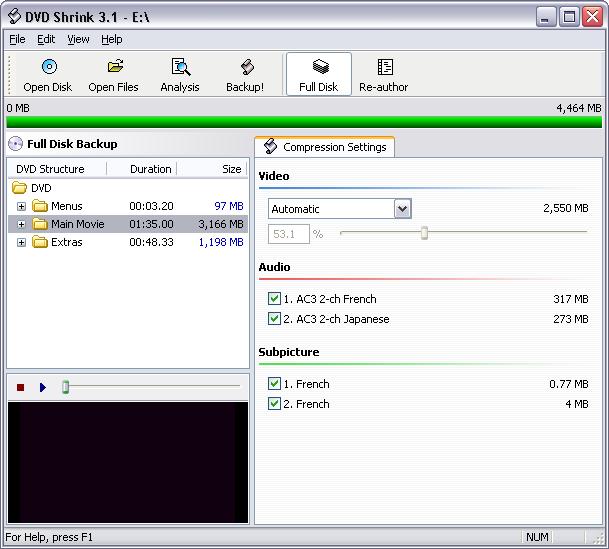Select the Menus row label
Screen dimensions: 609x549
[66, 206]
